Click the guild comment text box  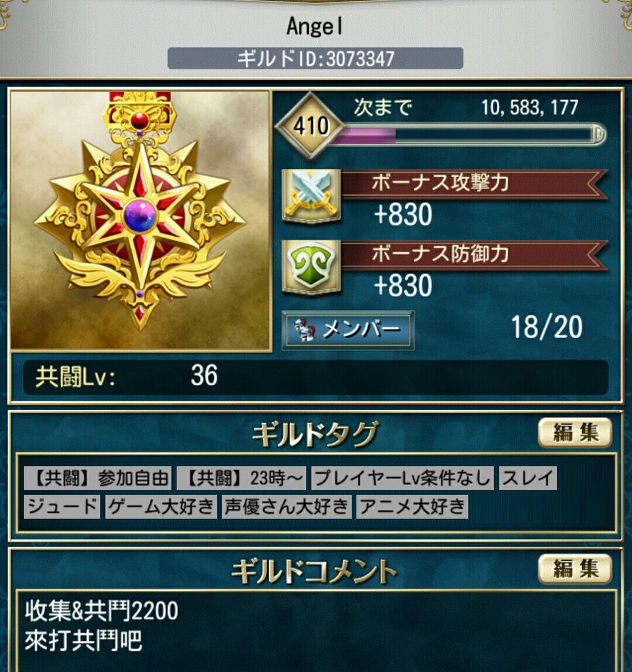(316, 631)
